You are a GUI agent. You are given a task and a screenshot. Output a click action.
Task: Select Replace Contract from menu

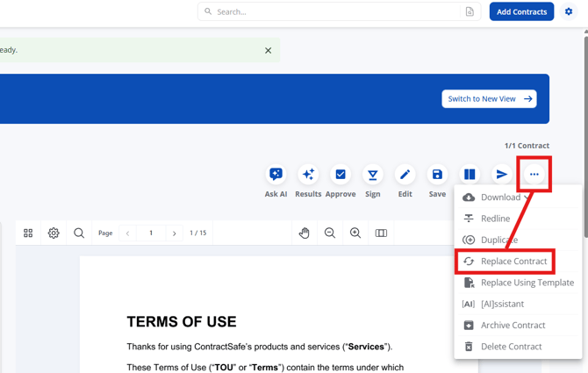click(513, 262)
